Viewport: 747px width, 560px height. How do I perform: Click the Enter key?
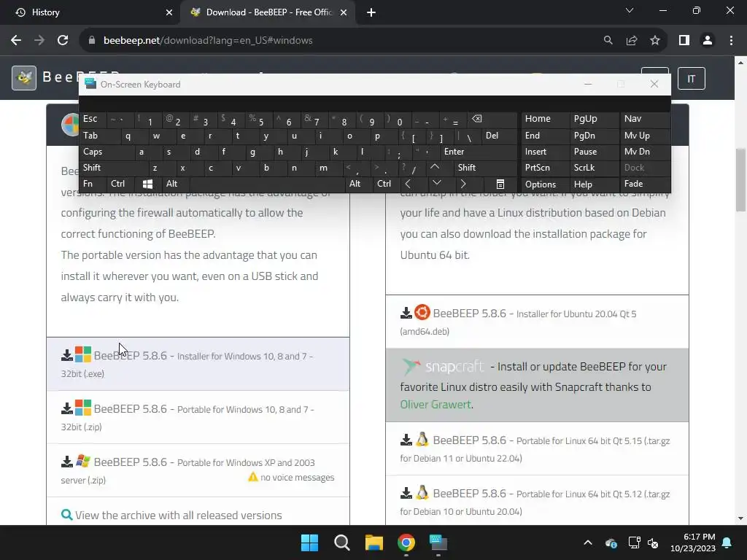pos(479,152)
